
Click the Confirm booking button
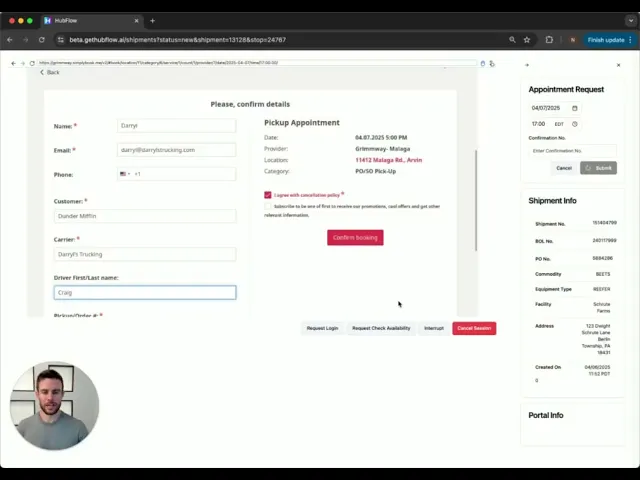[x=355, y=238]
